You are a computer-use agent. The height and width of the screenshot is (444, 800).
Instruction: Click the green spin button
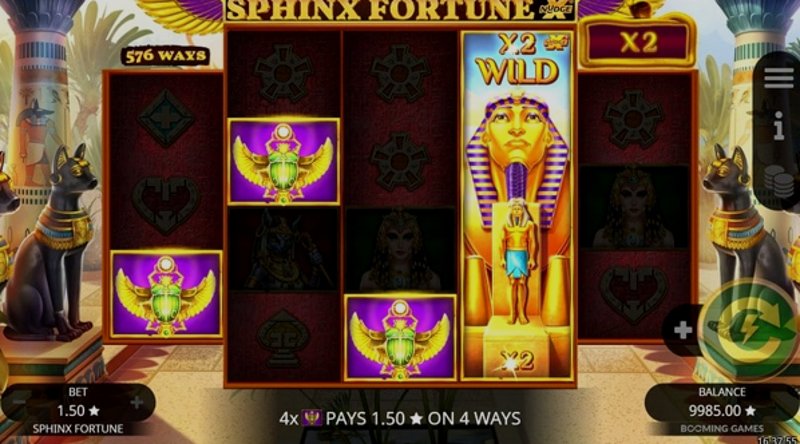(749, 331)
